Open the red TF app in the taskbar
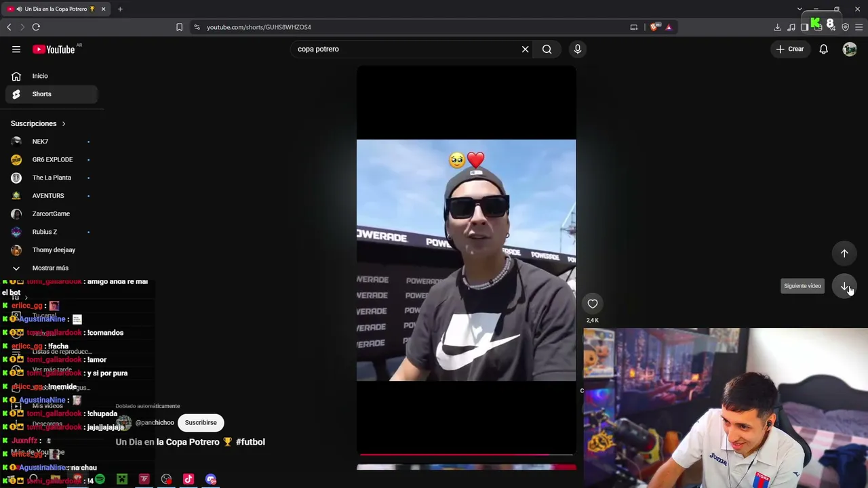Image resolution: width=868 pixels, height=488 pixels. click(144, 479)
